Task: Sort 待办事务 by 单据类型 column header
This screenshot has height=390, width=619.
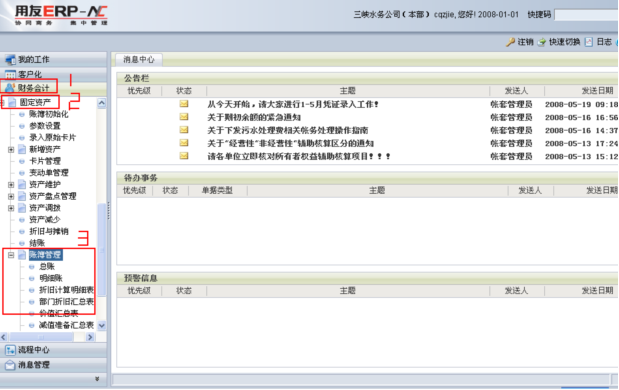Action: [x=218, y=191]
